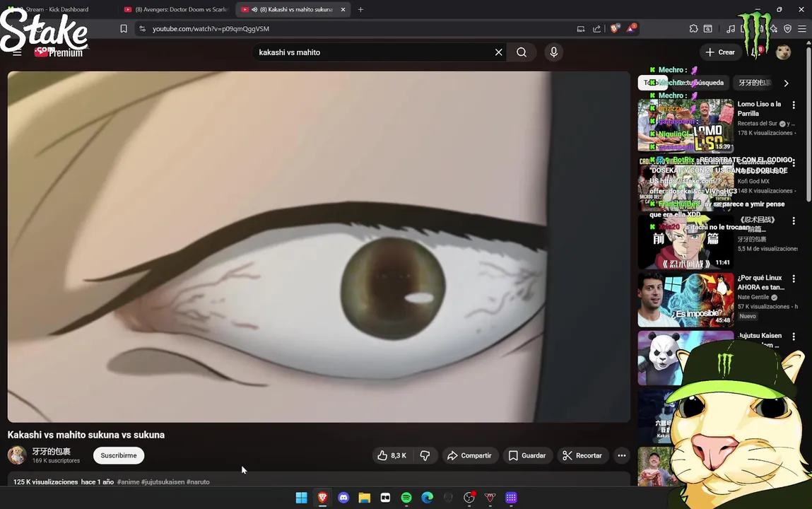Open options for the Jujutsu Kaisen suggested video

point(794,337)
